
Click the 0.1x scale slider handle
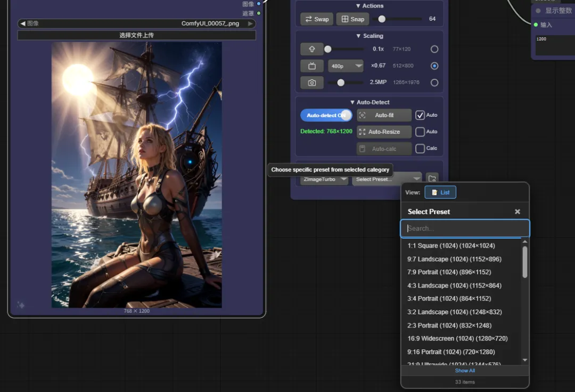tap(328, 49)
